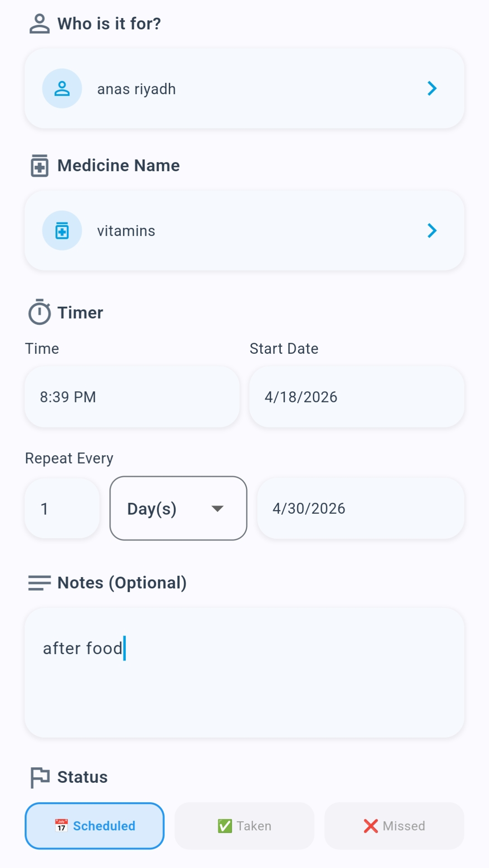This screenshot has width=489, height=868.
Task: Click the calendar emoji in the Scheduled chip
Action: coord(62,826)
